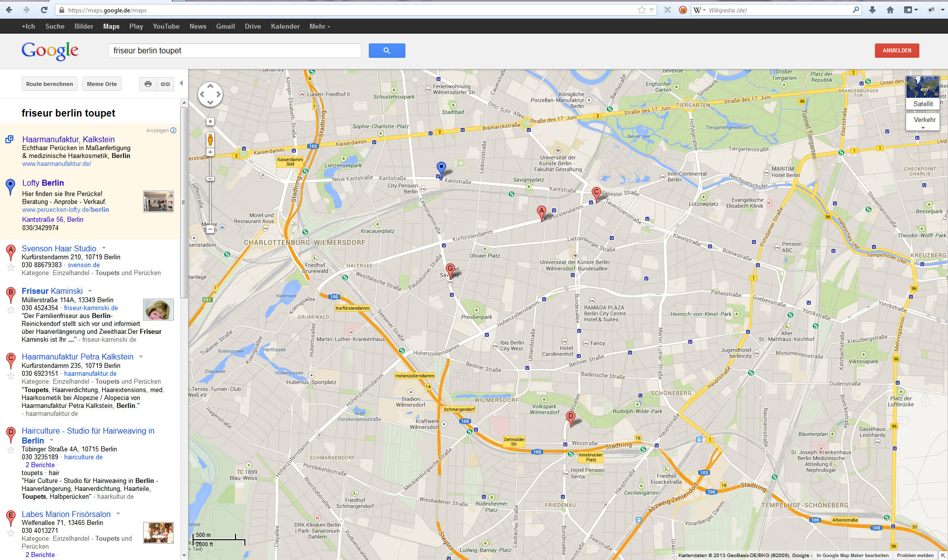Zoom out with the minus button at slider bottom
This screenshot has width=948, height=560.
tap(210, 229)
